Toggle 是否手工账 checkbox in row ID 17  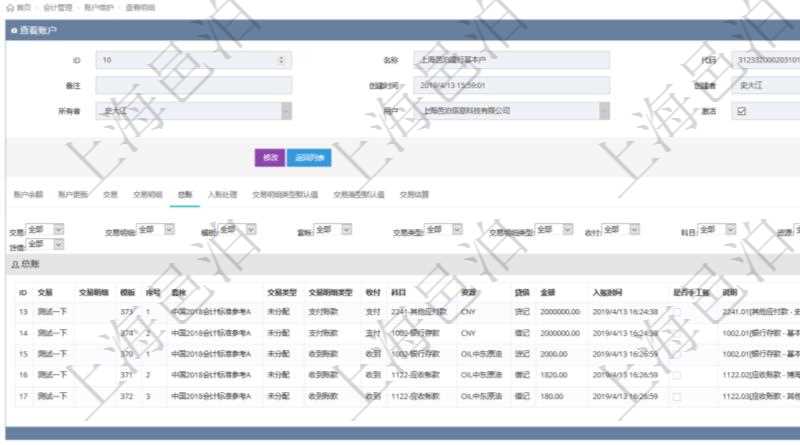(677, 397)
